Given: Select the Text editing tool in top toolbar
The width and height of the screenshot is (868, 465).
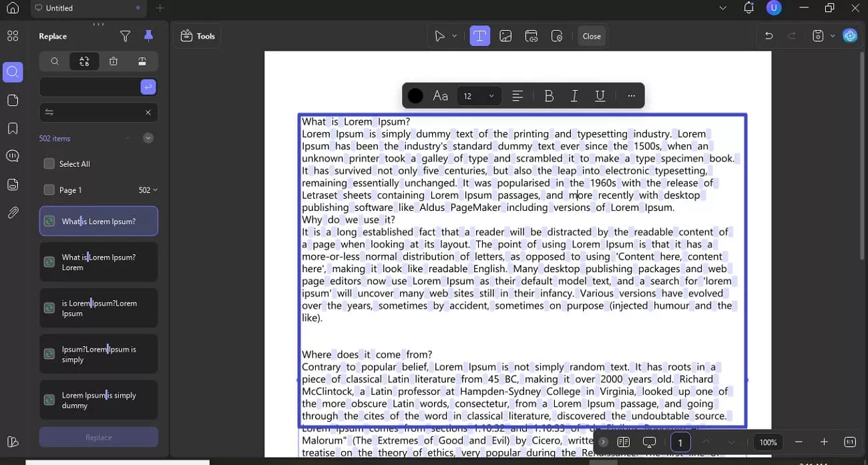Looking at the screenshot, I should pyautogui.click(x=479, y=35).
